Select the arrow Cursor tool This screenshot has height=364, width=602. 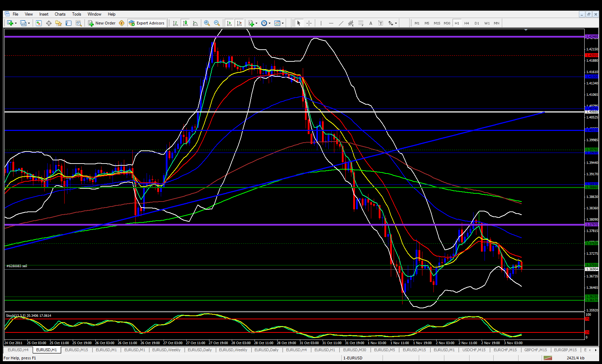point(299,23)
